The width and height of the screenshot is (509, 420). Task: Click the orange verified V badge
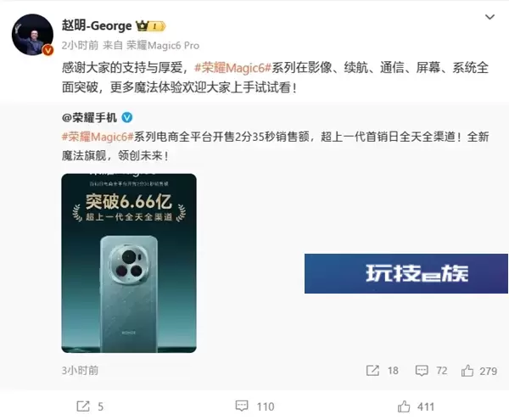(48, 50)
